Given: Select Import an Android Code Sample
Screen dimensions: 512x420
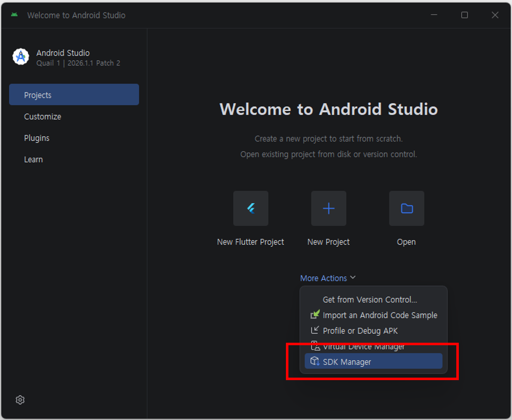Looking at the screenshot, I should [374, 315].
